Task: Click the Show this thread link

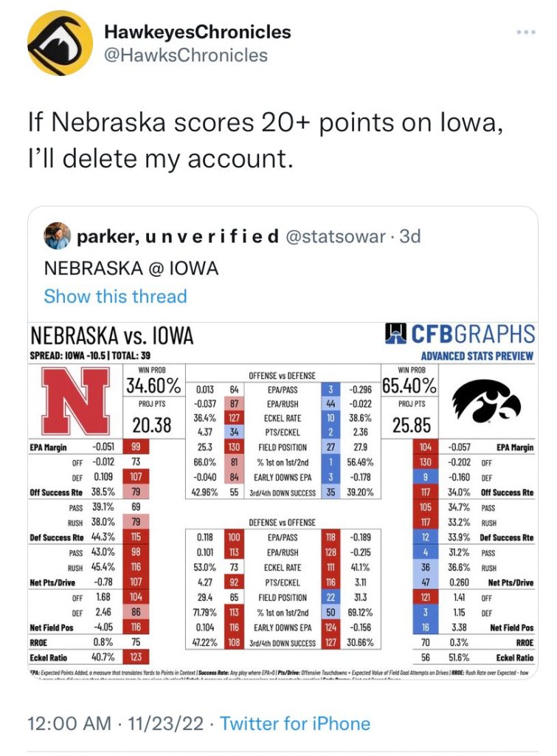Action: pos(115,296)
